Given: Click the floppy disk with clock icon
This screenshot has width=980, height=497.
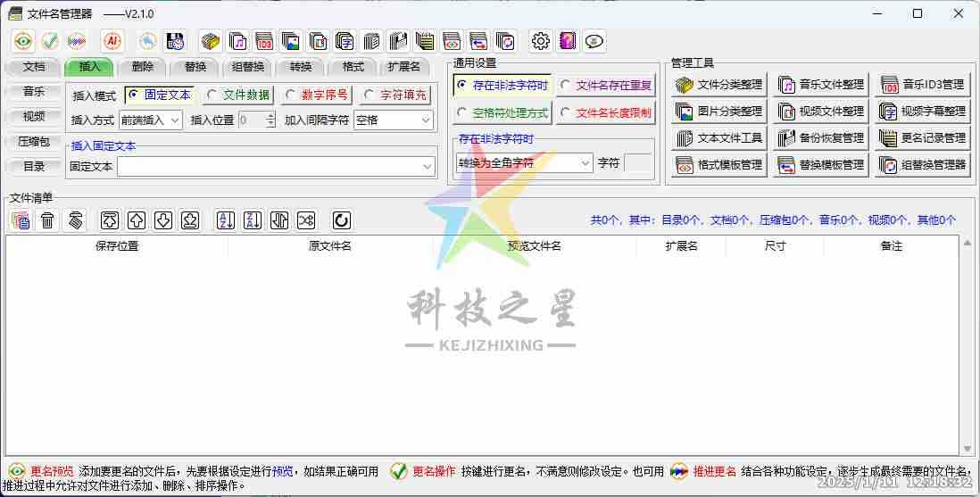Looking at the screenshot, I should coord(175,41).
